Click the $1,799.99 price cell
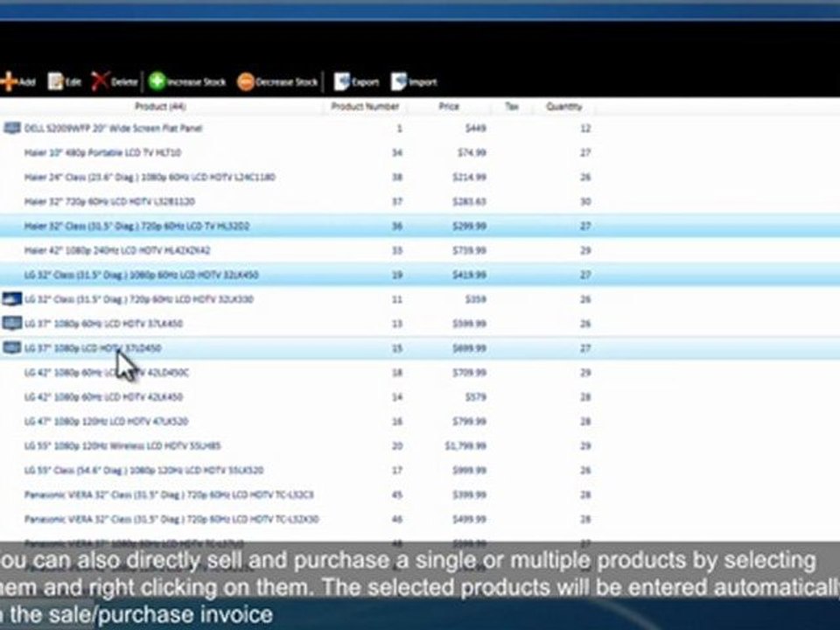 click(x=465, y=445)
